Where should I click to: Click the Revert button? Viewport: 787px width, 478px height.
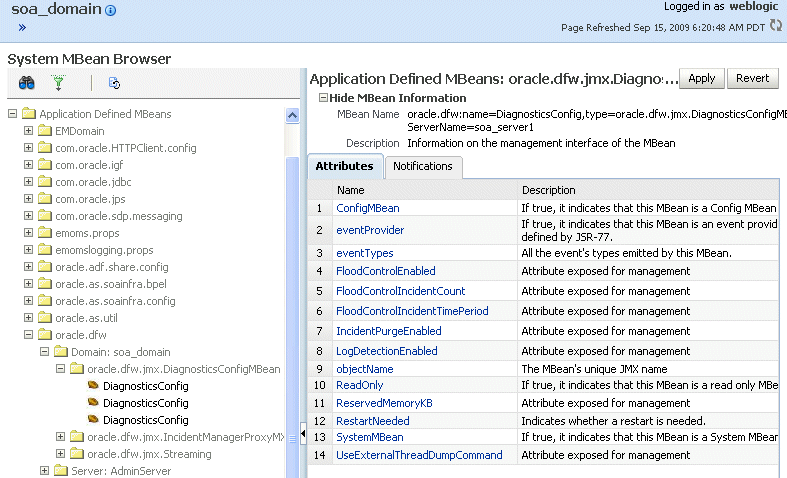[x=752, y=78]
